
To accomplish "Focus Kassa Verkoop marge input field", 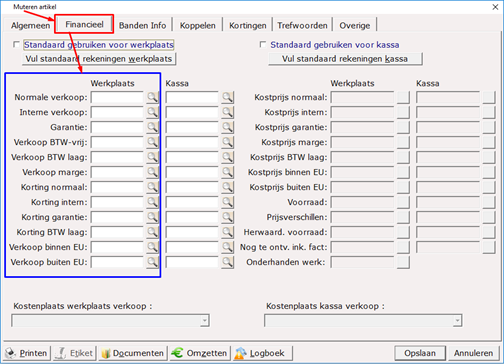I will 192,172.
